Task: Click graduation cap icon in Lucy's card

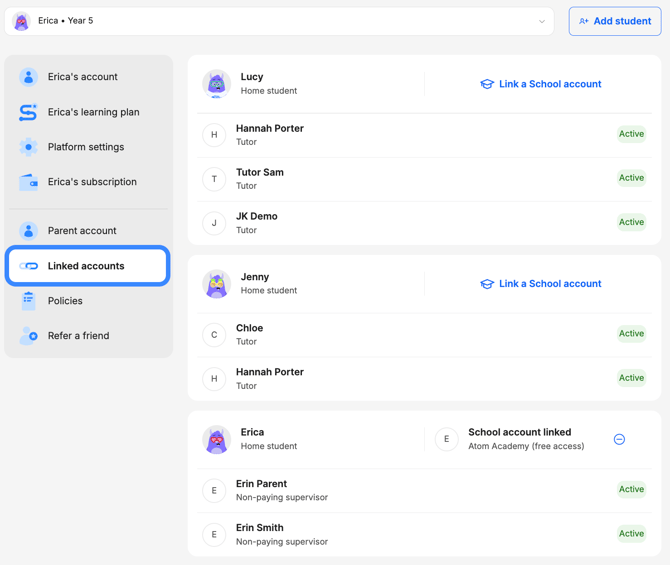Action: pos(487,84)
